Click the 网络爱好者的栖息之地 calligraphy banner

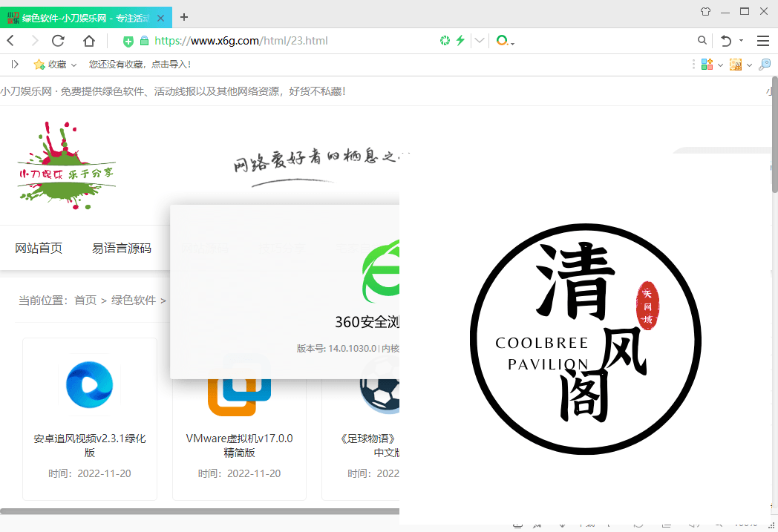coord(321,166)
